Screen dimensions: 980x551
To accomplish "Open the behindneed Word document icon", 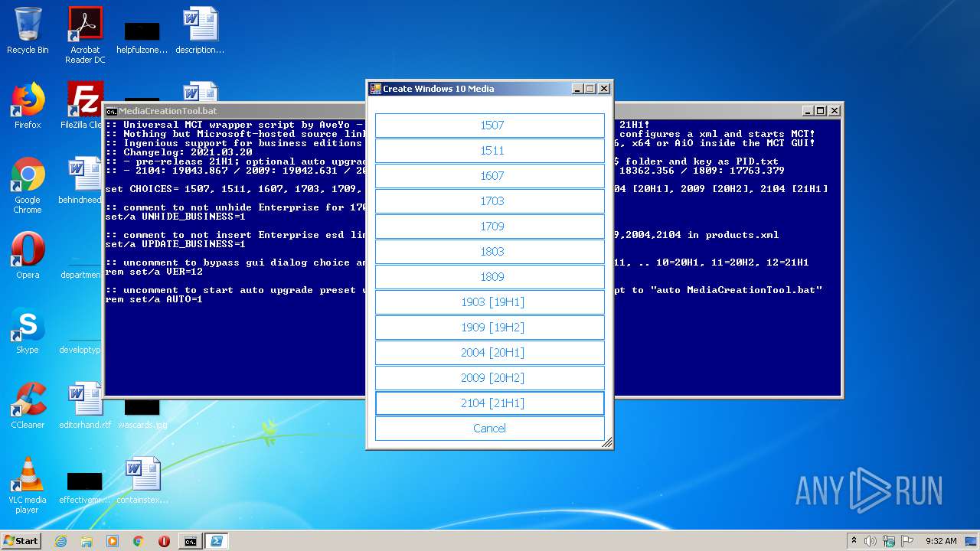I will pos(81,181).
